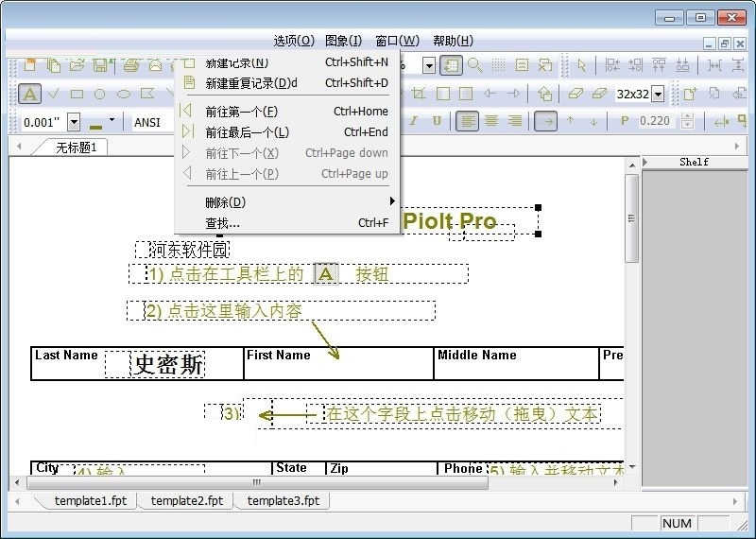Click the 0.220 spacing stepper up arrow
Viewport: 756px width, 539px height.
point(687,117)
